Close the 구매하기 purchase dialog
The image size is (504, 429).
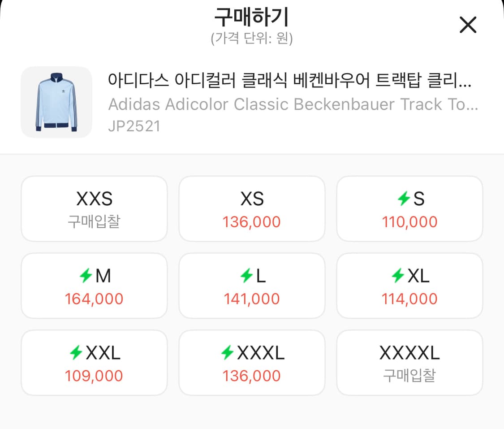tap(468, 26)
